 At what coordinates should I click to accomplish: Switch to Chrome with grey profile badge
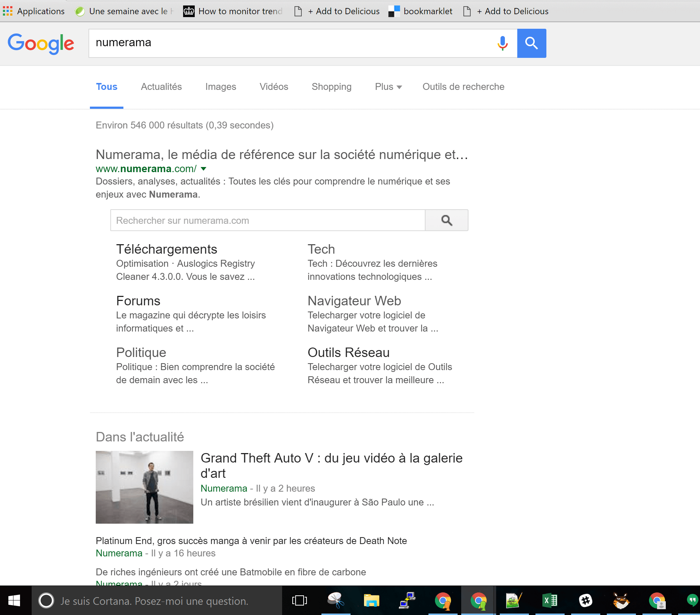[x=657, y=600]
